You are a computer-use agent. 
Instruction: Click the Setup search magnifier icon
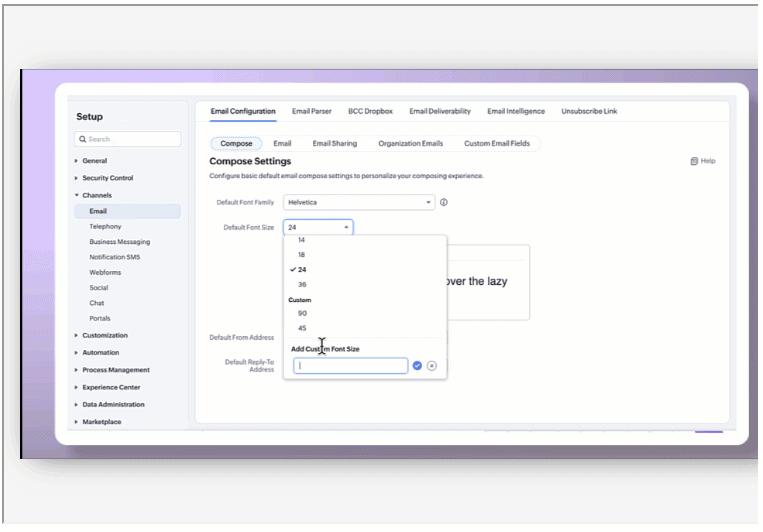83,139
